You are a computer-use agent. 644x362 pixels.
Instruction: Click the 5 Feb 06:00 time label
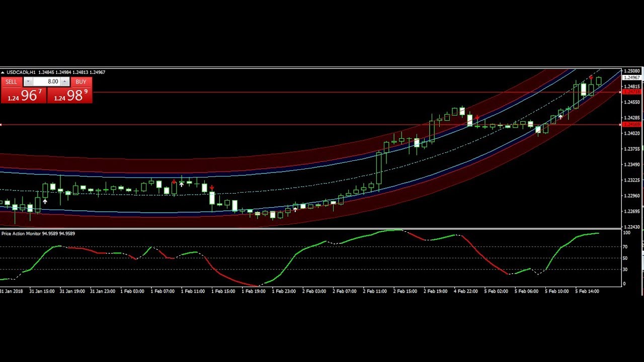[x=527, y=291]
